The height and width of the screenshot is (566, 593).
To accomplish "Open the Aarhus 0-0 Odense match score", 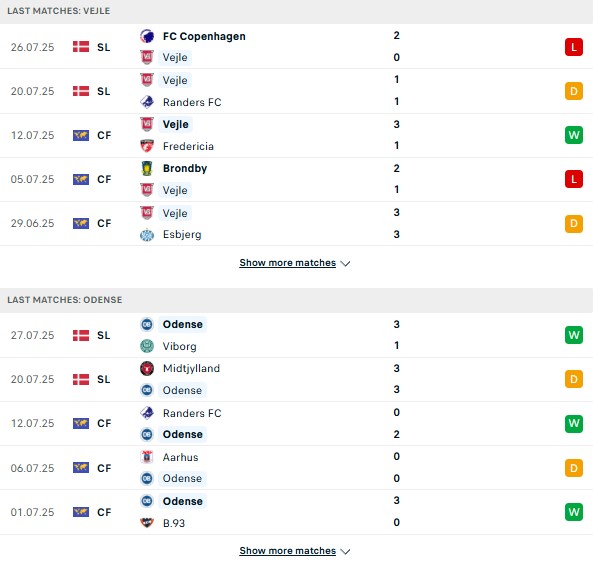I will click(396, 467).
